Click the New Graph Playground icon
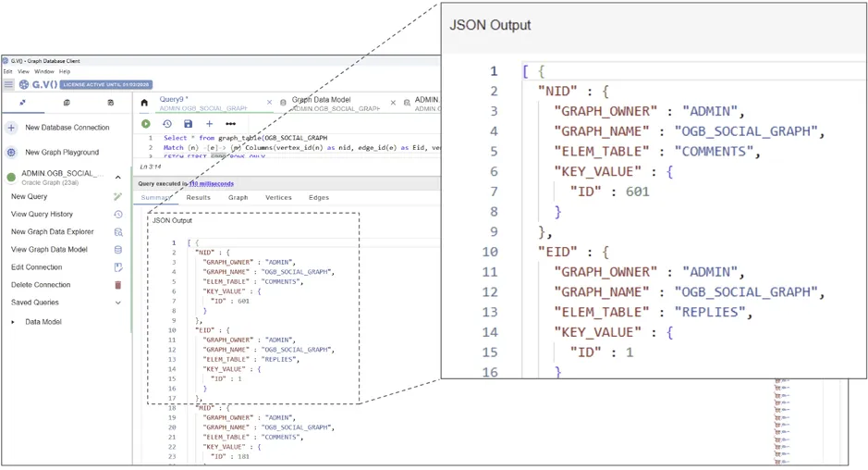Screen dimensions: 868x470 [11, 152]
